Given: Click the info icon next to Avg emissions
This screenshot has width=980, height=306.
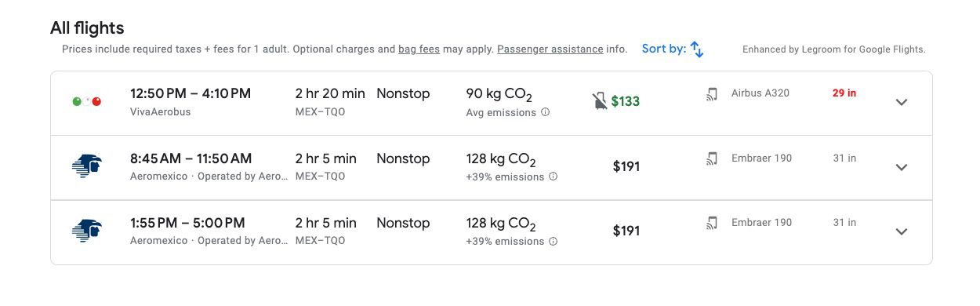Looking at the screenshot, I should [546, 112].
